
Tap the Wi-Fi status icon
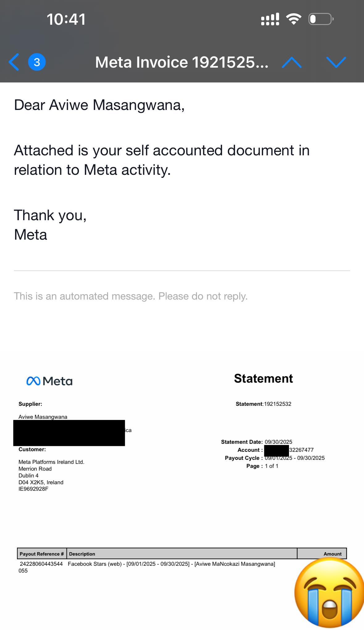click(x=294, y=19)
